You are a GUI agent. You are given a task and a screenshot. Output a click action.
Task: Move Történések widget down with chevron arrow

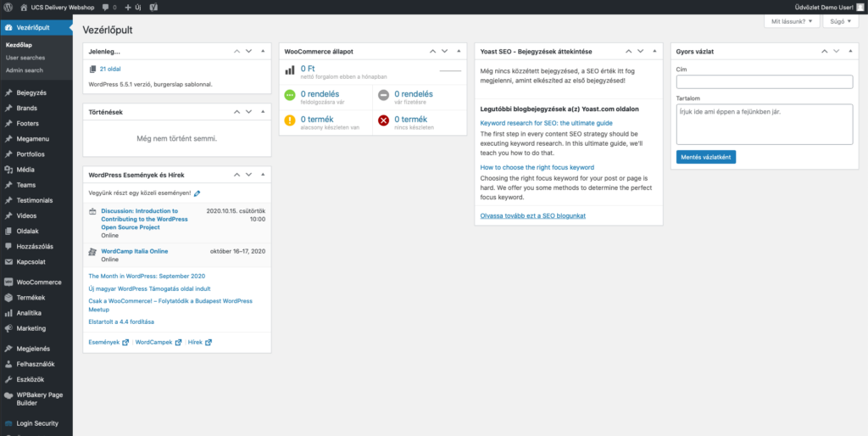click(x=248, y=112)
